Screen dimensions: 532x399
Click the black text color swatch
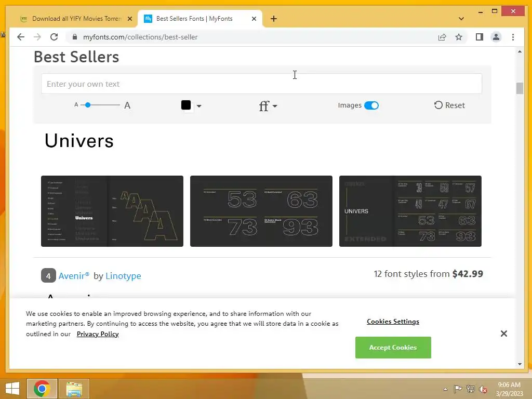pyautogui.click(x=186, y=105)
